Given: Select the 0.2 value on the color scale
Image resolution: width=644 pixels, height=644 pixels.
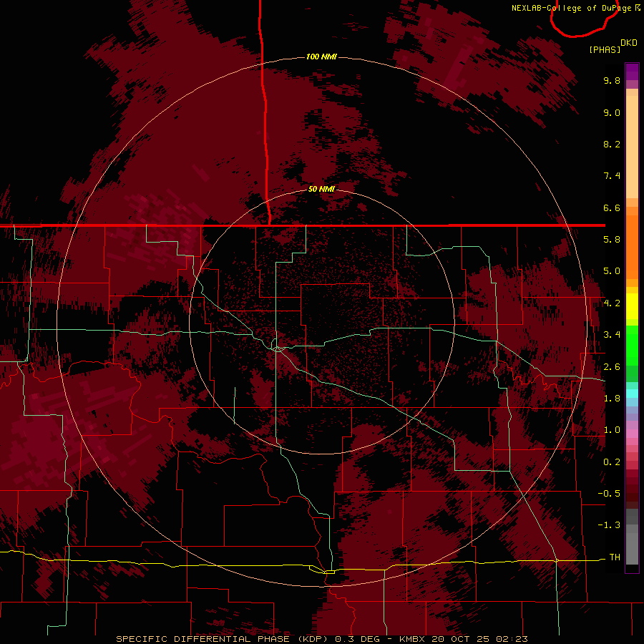Looking at the screenshot, I should (x=612, y=462).
